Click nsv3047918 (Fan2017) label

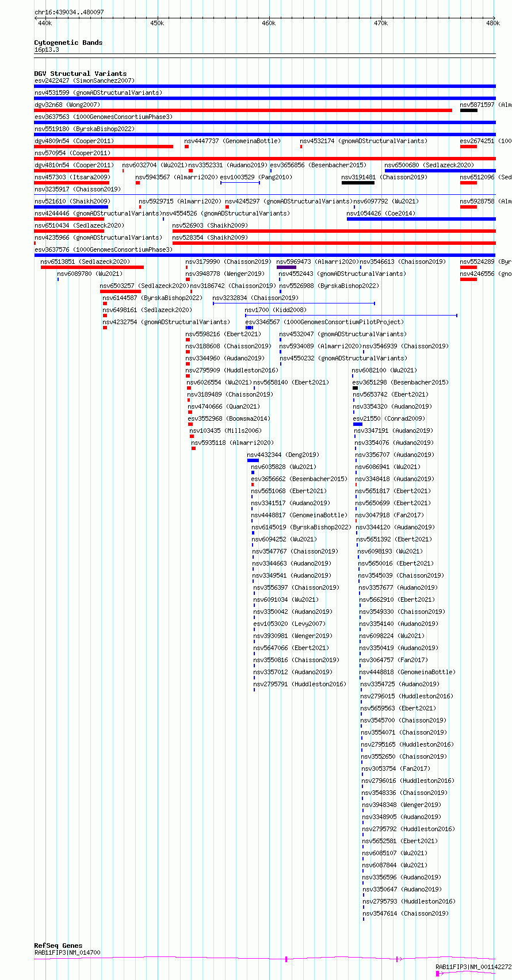pyautogui.click(x=390, y=516)
